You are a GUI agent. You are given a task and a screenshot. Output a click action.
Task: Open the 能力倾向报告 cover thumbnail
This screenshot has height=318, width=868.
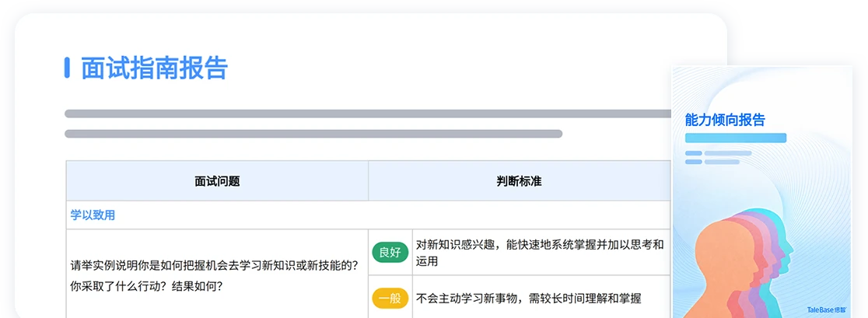coord(762,191)
